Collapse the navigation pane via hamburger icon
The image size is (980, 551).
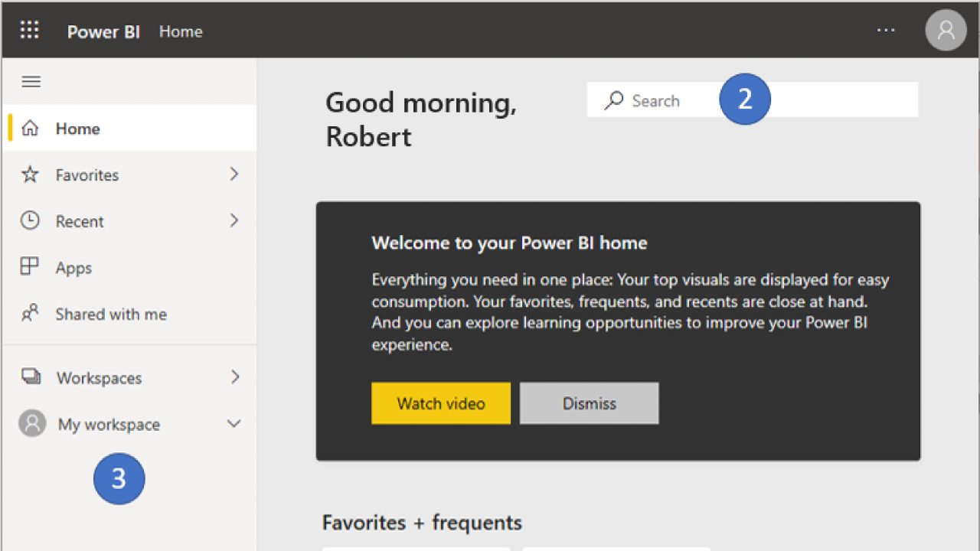pos(31,81)
